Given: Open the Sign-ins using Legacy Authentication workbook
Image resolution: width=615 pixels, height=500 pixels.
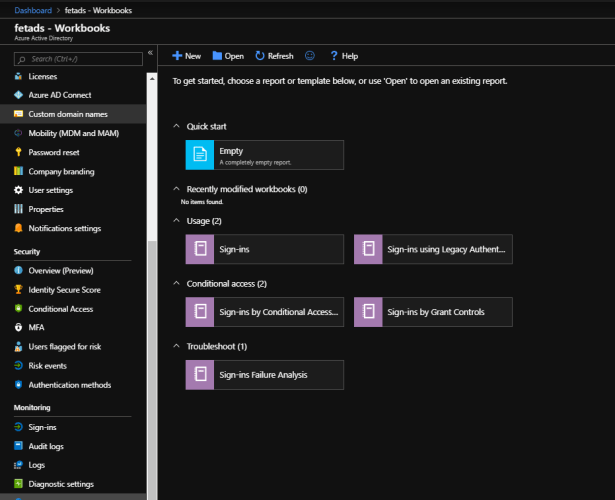Looking at the screenshot, I should (433, 249).
